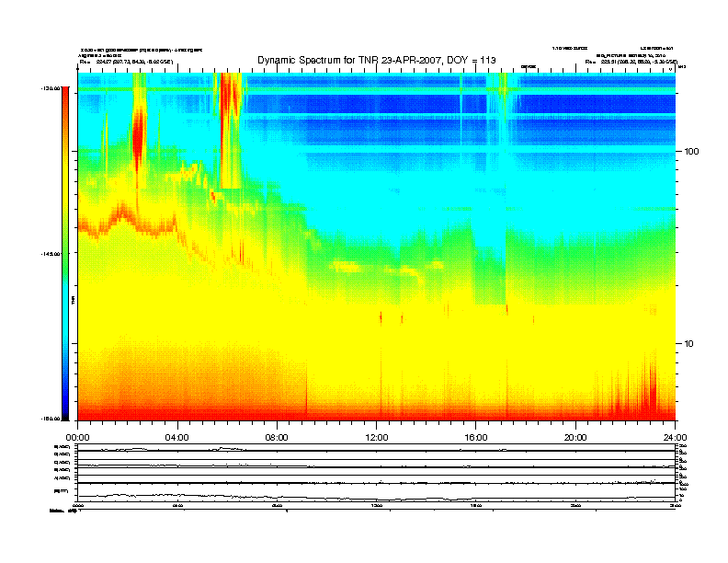
Task: Click the 20:00 time axis label
Action: click(x=575, y=438)
